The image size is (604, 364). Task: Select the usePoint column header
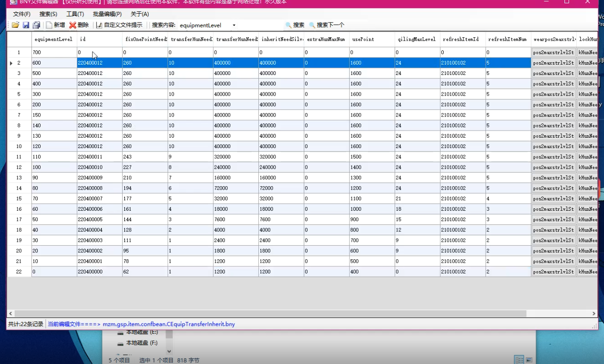(372, 39)
